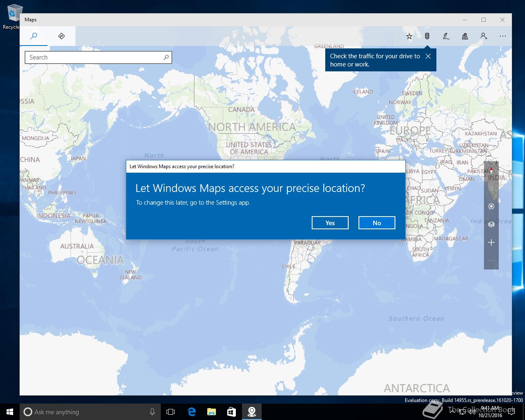Click the CHILE map label
Image resolution: width=525 pixels, height=420 pixels.
288,266
